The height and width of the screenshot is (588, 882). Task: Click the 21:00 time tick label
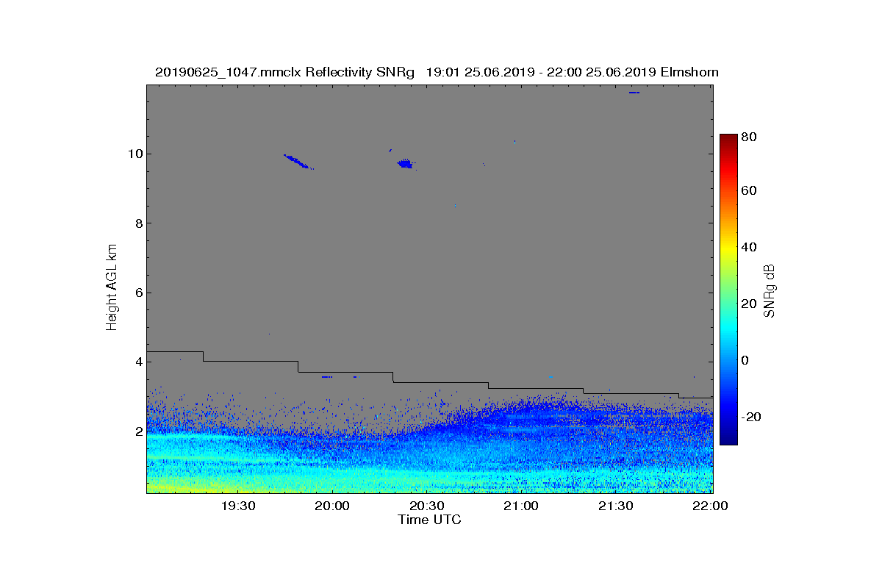(x=521, y=506)
